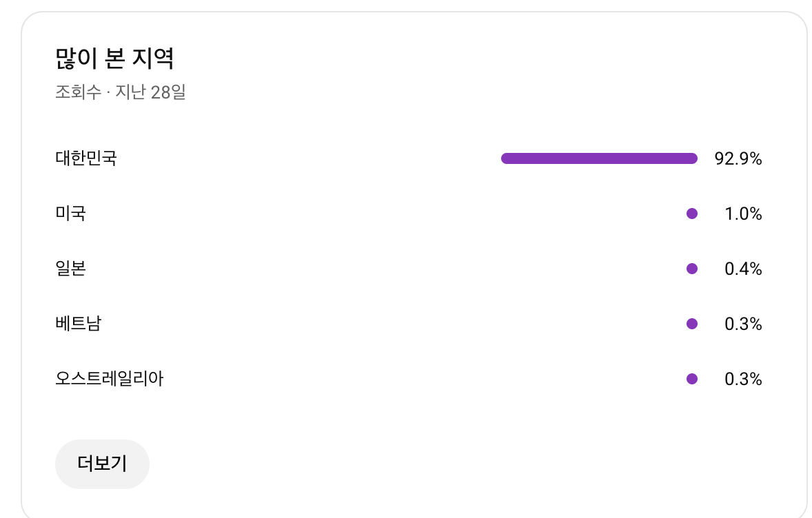
Task: Click the 0.4% value for 일본
Action: [x=743, y=269]
